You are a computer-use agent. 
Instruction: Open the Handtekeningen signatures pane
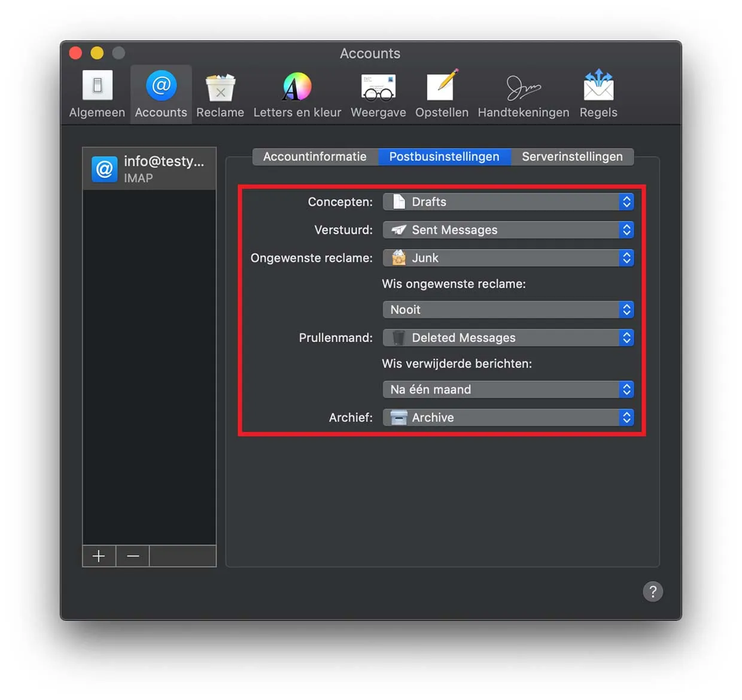pos(523,95)
